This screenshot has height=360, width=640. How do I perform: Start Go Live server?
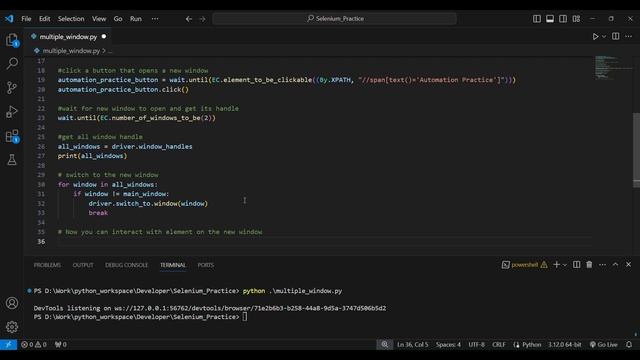(603, 344)
